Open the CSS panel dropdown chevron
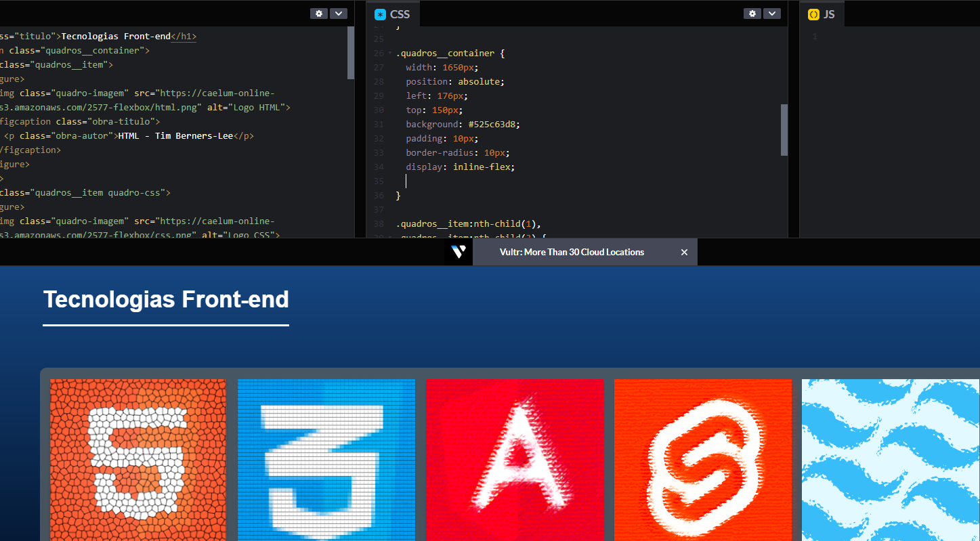980x541 pixels. 772,14
